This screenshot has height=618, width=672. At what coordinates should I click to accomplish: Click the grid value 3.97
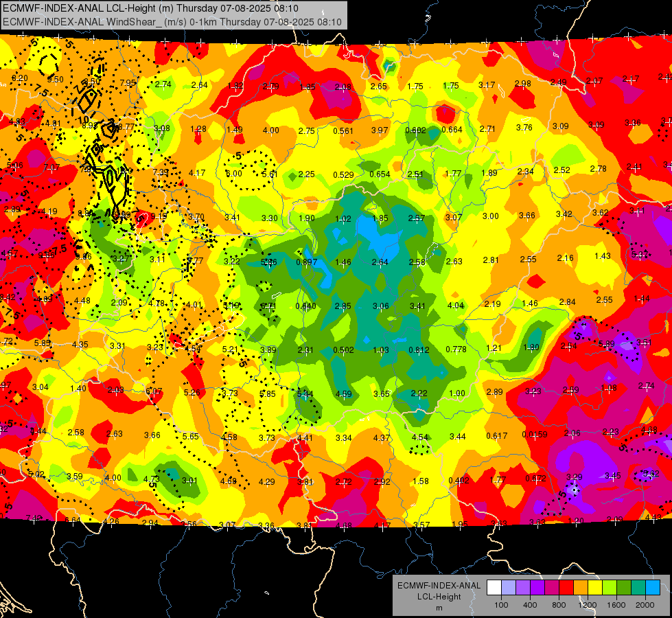[380, 130]
